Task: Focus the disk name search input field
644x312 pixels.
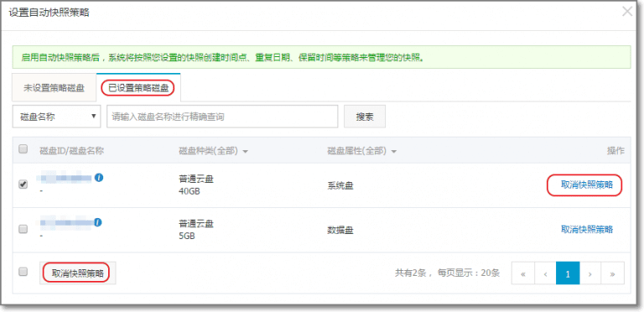Action: tap(222, 117)
